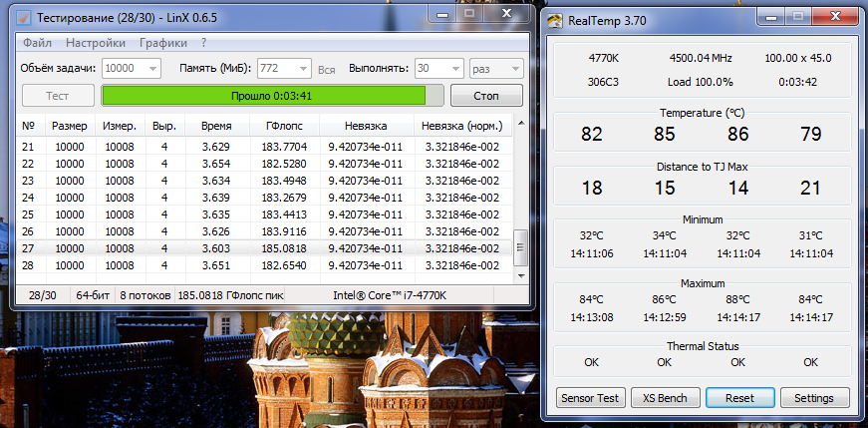Image resolution: width=868 pixels, height=428 pixels.
Task: Click the 86 core temperature reading
Action: click(x=737, y=134)
